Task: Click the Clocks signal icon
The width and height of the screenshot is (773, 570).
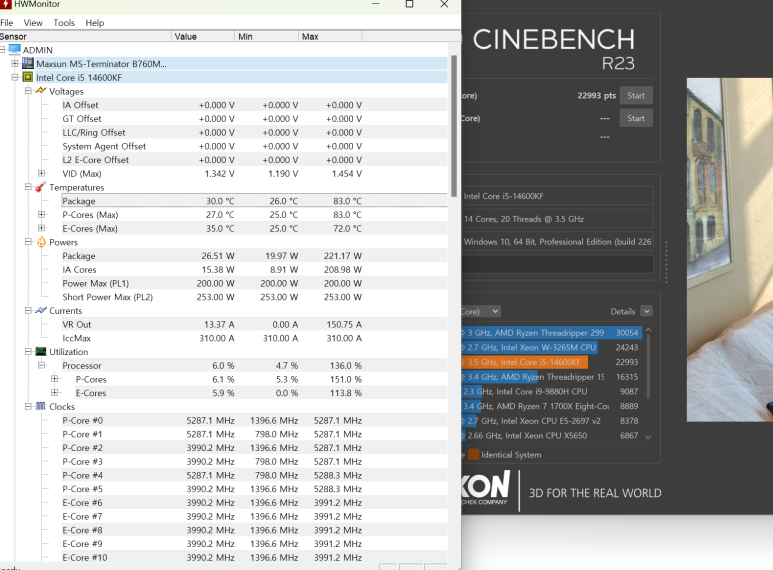Action: (41, 406)
